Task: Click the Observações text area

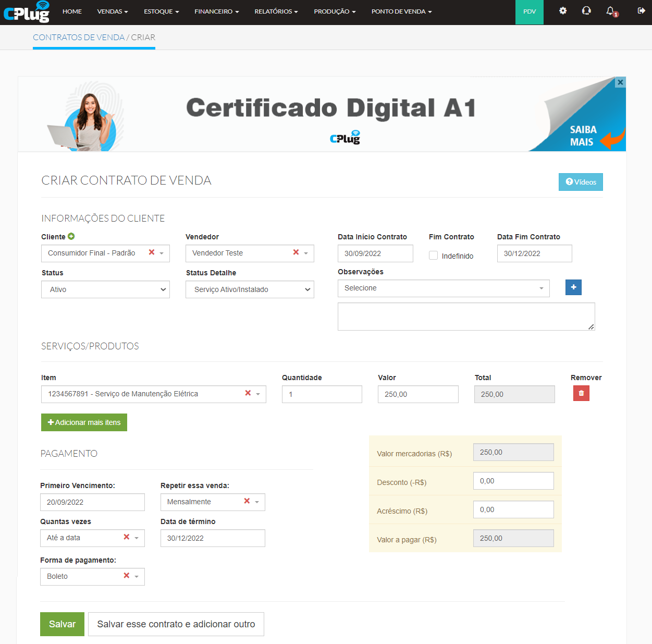Action: [466, 317]
